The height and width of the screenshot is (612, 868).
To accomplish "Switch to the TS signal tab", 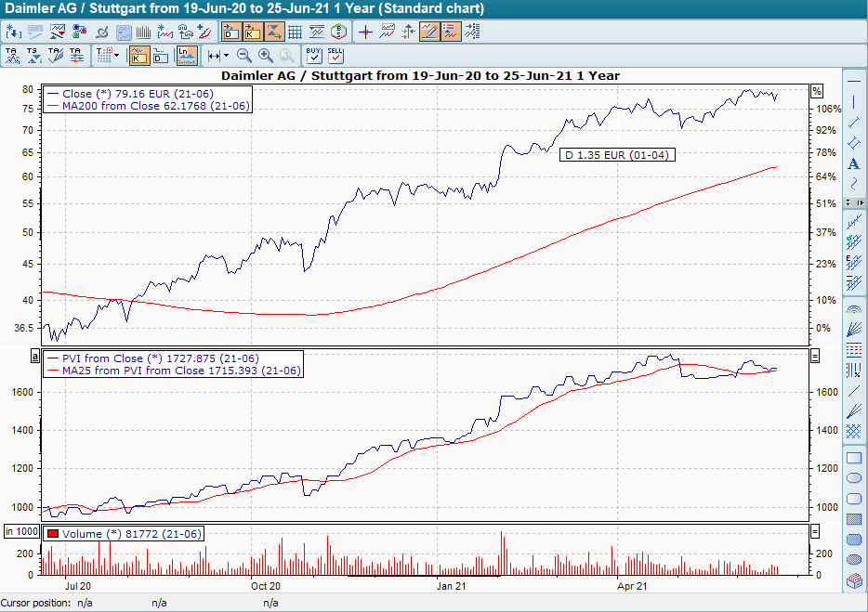I will coord(34,55).
